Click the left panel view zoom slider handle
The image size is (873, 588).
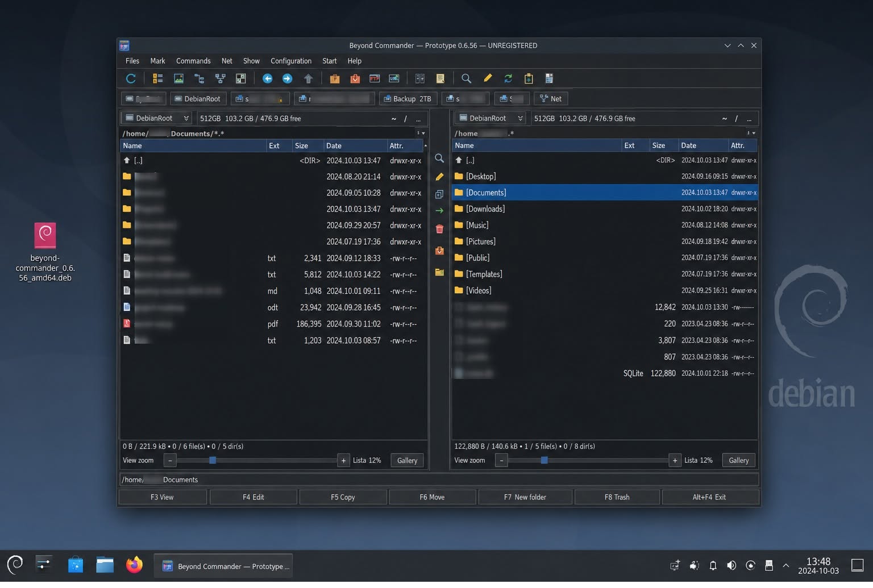(213, 461)
